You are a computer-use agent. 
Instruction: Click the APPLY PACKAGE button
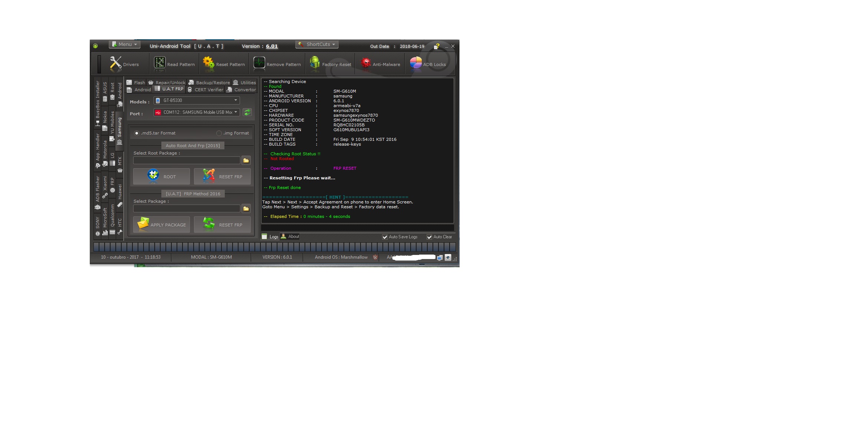[x=161, y=225]
